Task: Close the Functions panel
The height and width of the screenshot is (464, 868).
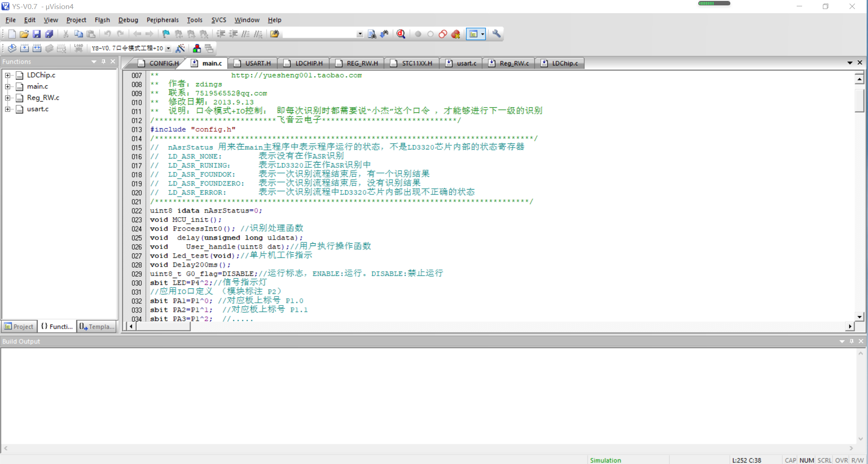Action: [x=113, y=61]
